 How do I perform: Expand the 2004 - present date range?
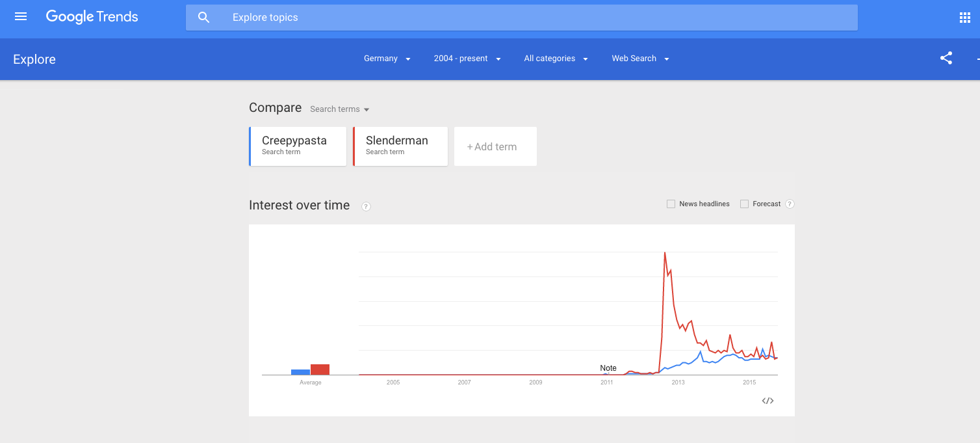[x=467, y=59]
